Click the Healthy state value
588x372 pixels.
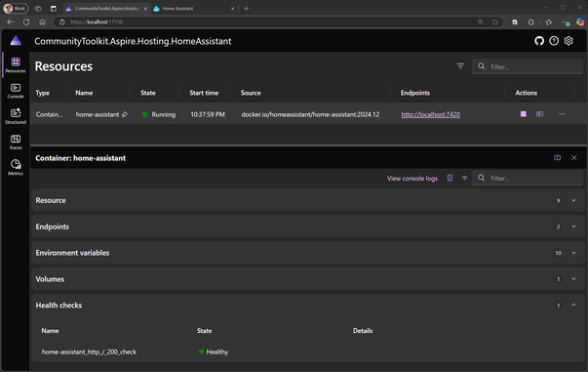click(214, 351)
